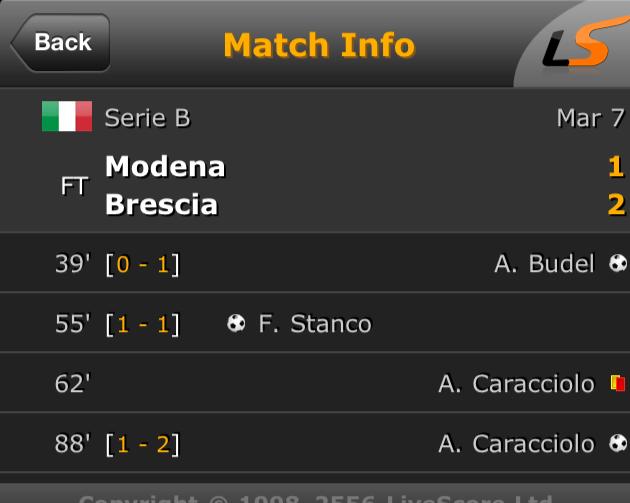Click the goal ball icon beside A. Budel
Screen dimensions: 630x503
tap(617, 264)
